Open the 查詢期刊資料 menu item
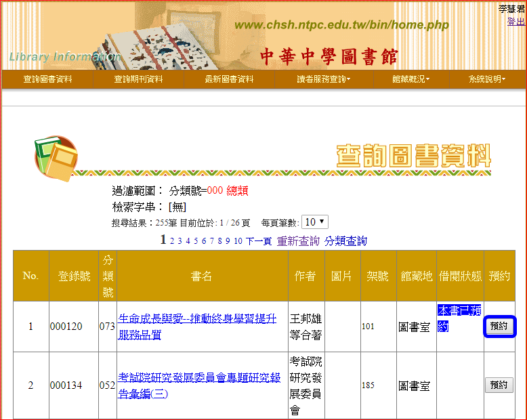 click(x=138, y=79)
